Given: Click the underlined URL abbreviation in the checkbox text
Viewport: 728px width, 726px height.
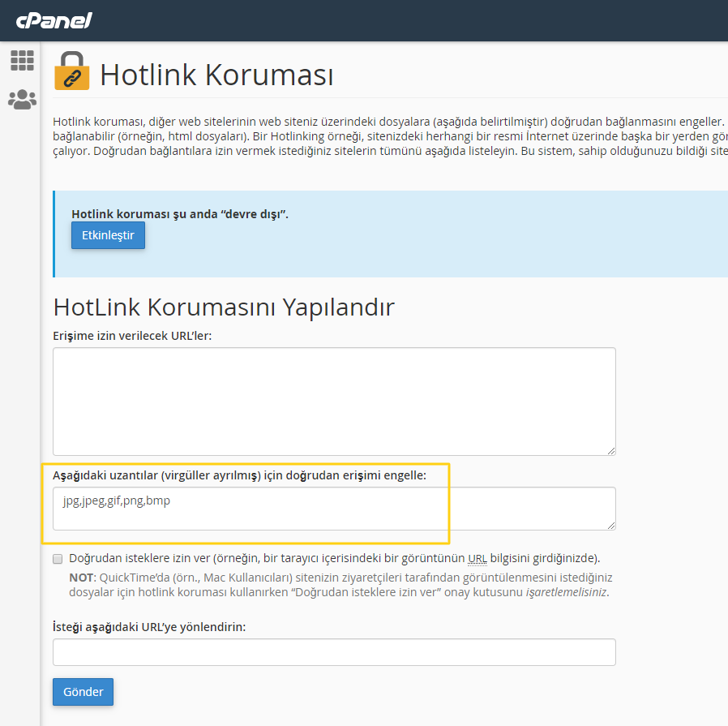Looking at the screenshot, I should coord(477,558).
